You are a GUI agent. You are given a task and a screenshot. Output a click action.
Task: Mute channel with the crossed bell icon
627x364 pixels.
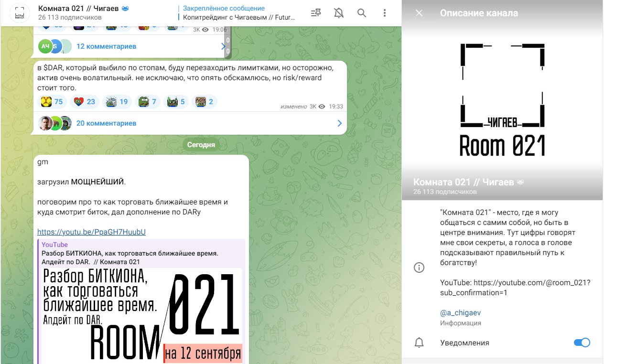coord(339,13)
